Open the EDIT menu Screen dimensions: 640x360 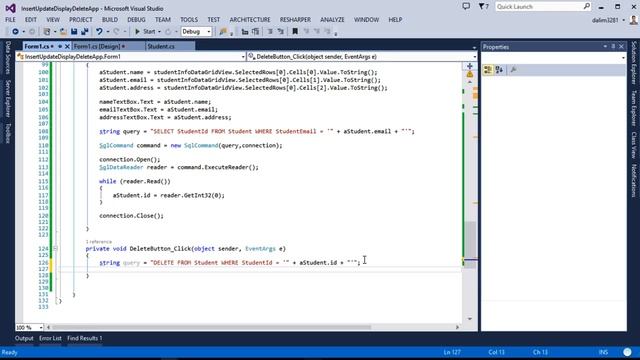(31, 20)
